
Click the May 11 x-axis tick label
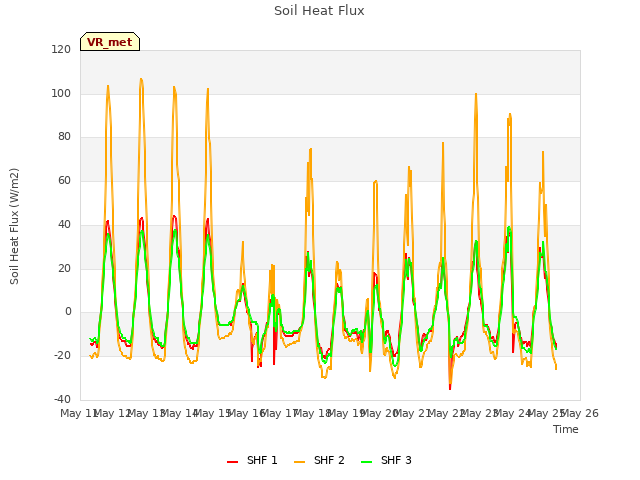[x=78, y=413]
